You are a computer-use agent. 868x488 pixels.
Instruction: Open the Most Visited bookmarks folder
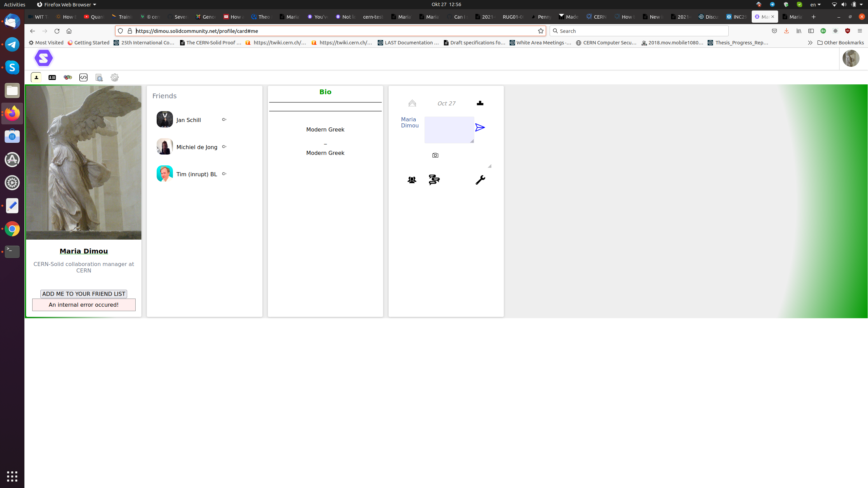pyautogui.click(x=46, y=43)
